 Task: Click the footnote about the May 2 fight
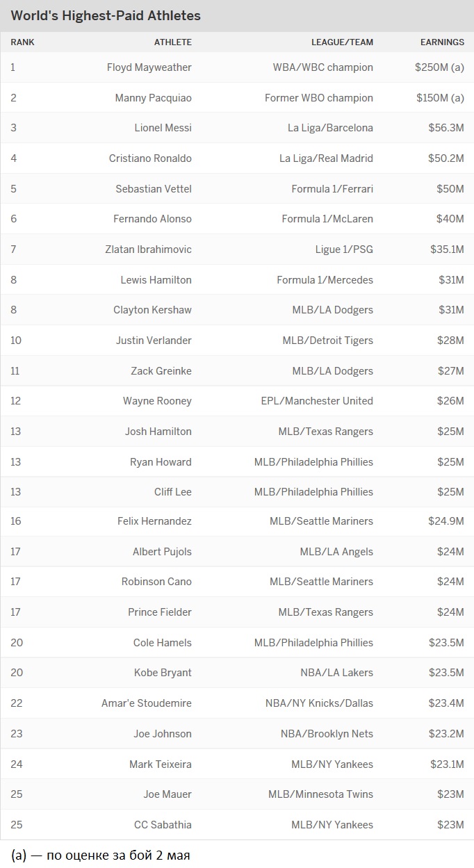(x=101, y=855)
